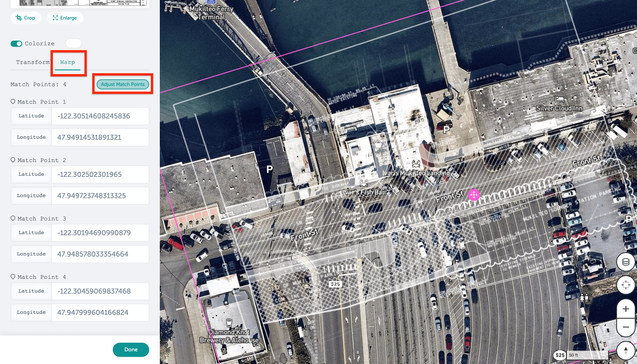This screenshot has width=637, height=364.
Task: Reset map orientation with compass arrow
Action: click(626, 350)
